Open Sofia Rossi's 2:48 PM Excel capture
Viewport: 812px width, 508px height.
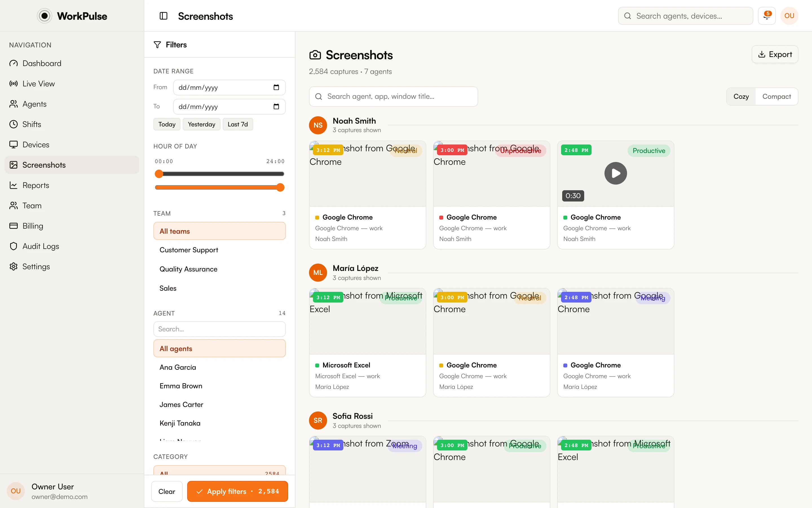615,472
